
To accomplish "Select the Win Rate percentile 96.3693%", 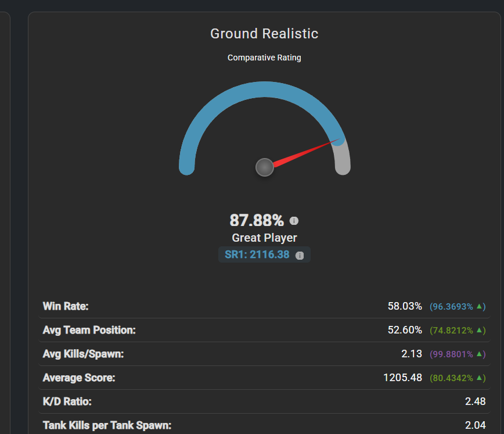I will coord(452,306).
